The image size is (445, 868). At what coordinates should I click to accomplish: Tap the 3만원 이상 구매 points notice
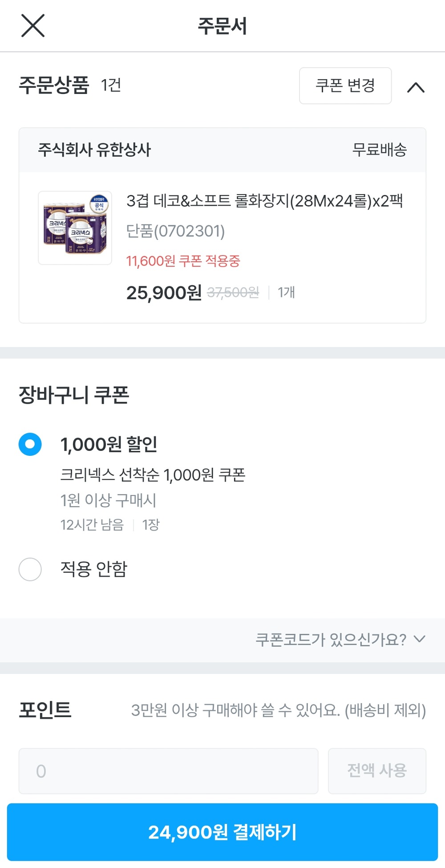point(278,710)
